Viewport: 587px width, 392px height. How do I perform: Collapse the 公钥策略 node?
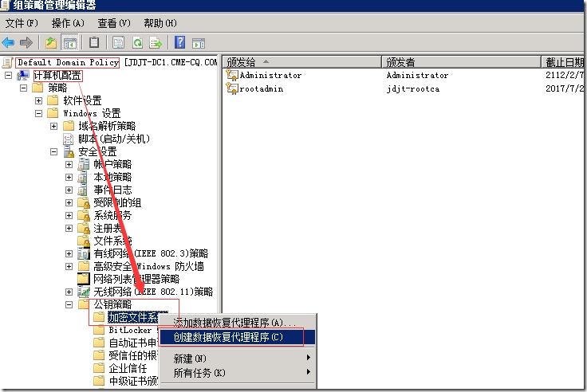point(69,304)
